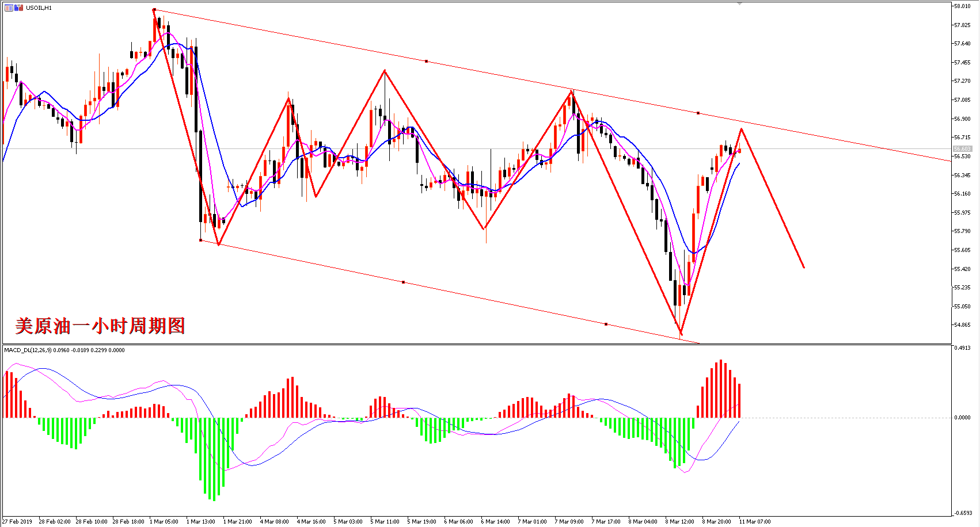Click the 0.0000 MACD zero level label
Image resolution: width=980 pixels, height=527 pixels.
pyautogui.click(x=962, y=418)
